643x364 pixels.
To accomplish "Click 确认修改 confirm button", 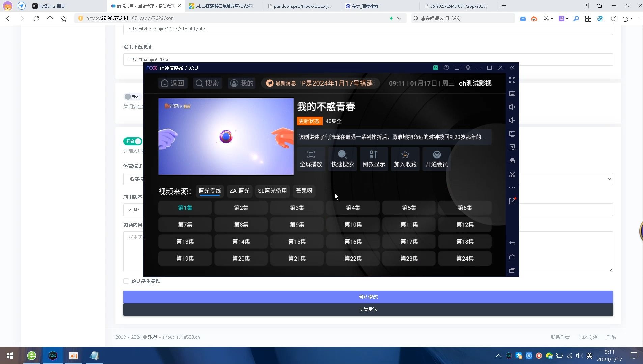I will pyautogui.click(x=368, y=297).
